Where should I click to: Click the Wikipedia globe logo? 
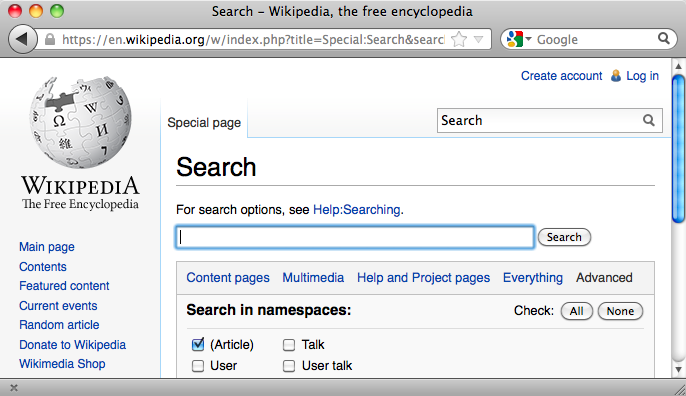pyautogui.click(x=80, y=123)
